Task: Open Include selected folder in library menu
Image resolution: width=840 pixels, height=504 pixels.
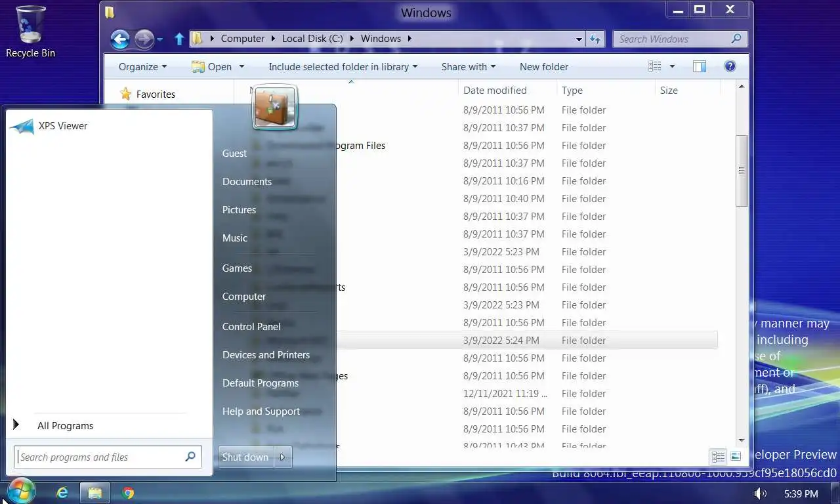Action: tap(343, 66)
